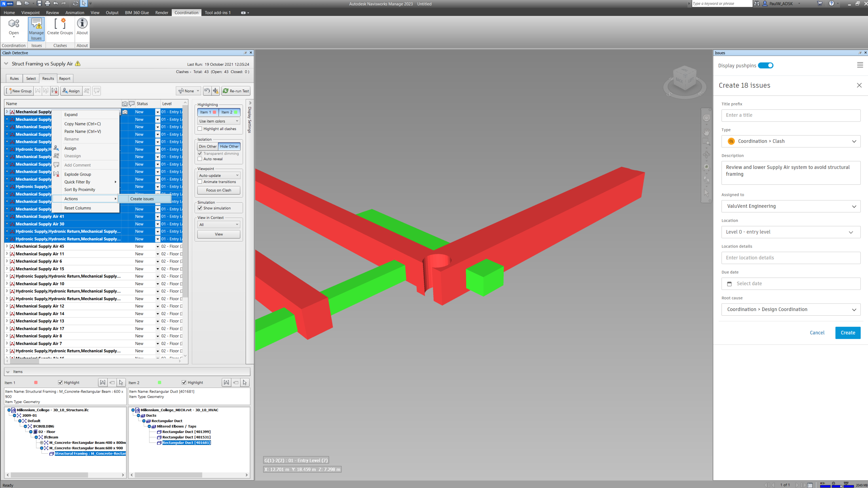Click the Re-run Test button icon

(225, 91)
